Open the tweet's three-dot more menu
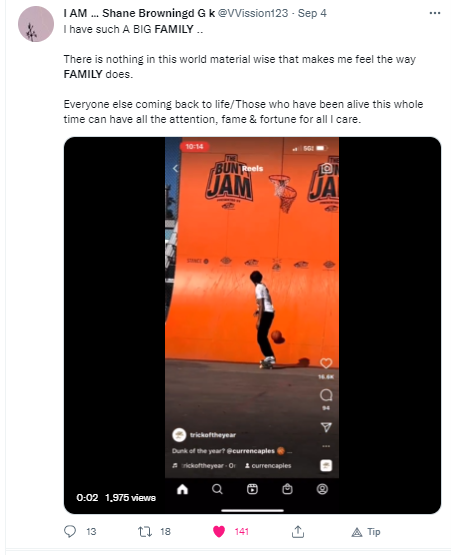This screenshot has width=451, height=555. (434, 13)
